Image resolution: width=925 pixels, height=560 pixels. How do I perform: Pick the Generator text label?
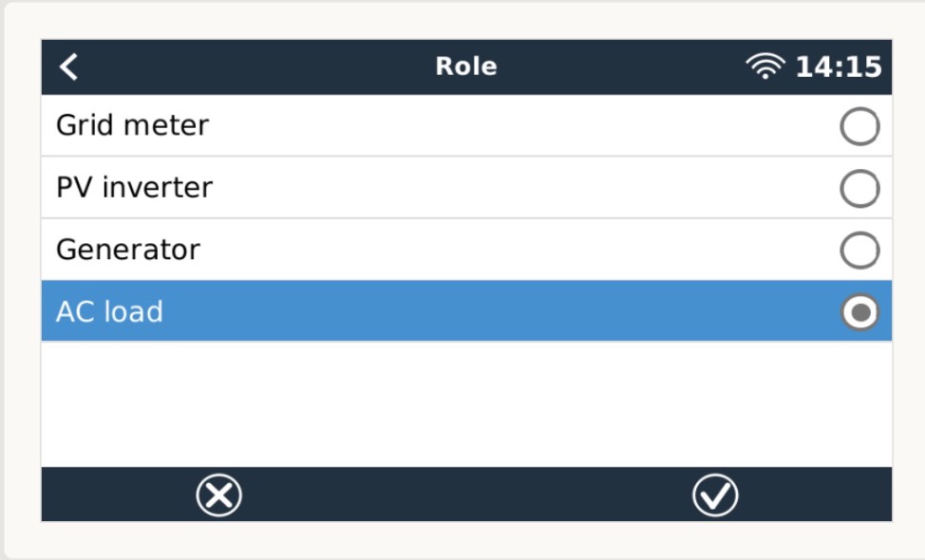click(x=128, y=250)
